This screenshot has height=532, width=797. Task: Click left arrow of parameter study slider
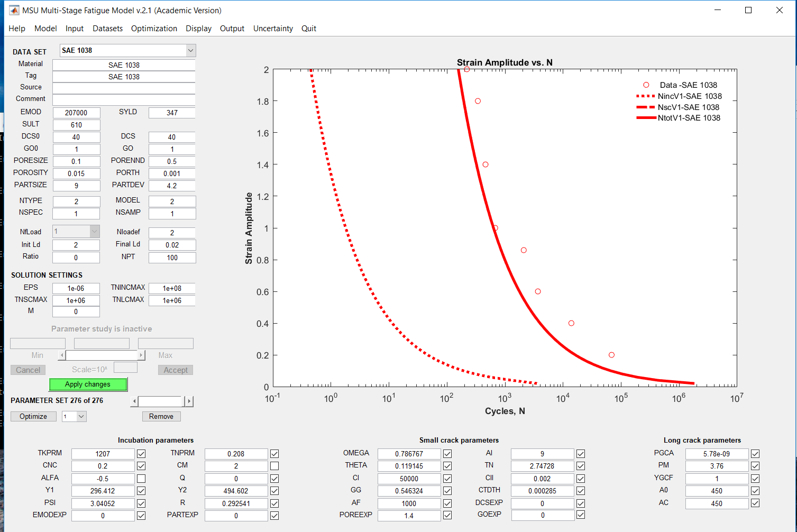pos(62,355)
